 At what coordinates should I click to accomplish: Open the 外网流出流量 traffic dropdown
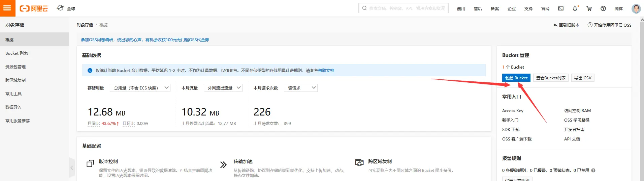pos(223,88)
